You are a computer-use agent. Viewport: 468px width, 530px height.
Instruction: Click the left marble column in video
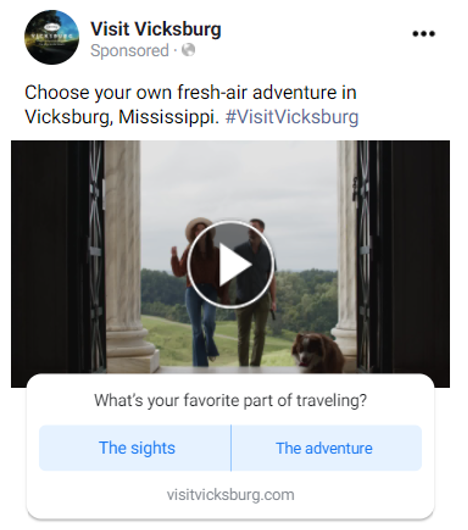click(x=127, y=255)
